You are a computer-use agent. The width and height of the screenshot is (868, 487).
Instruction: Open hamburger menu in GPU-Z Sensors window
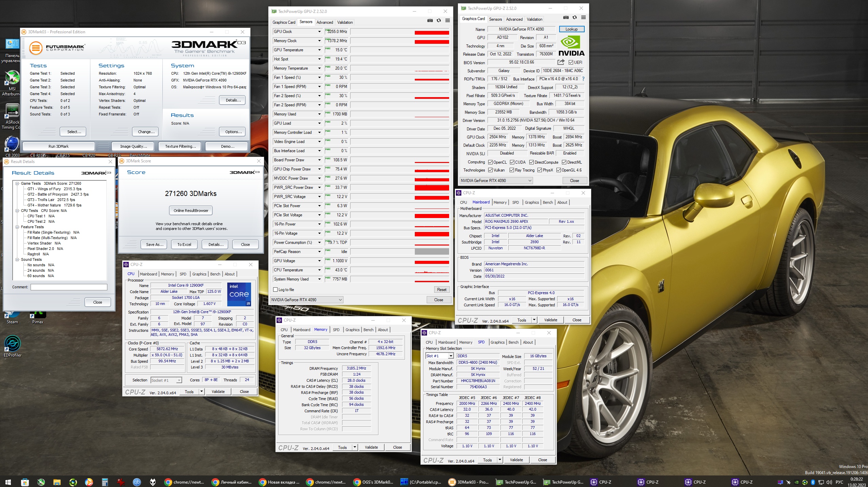tap(447, 21)
